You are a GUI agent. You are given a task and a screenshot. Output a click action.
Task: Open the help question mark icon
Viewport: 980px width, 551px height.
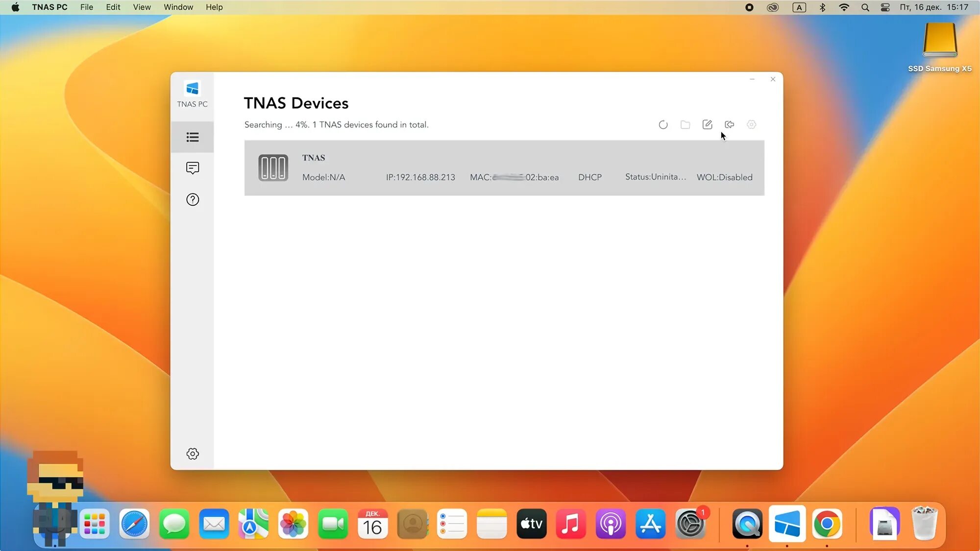click(193, 199)
